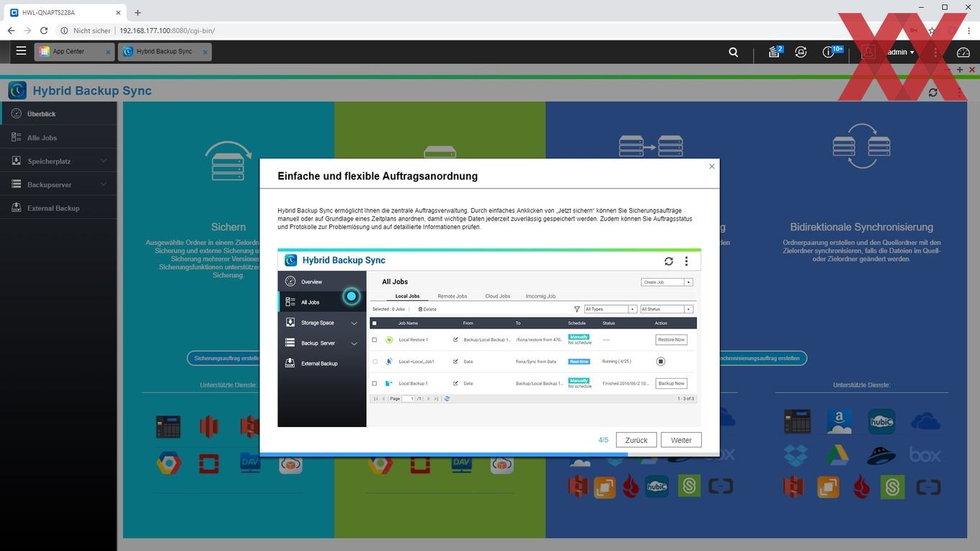The width and height of the screenshot is (980, 551).
Task: Click OneDrive cloud icon in Bidirektionale Synchronisierung column
Action: click(925, 421)
